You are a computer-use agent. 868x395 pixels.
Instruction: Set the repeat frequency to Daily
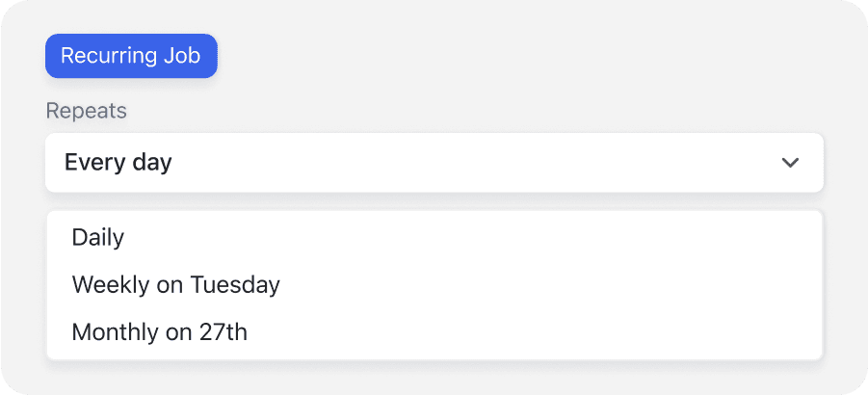point(98,237)
